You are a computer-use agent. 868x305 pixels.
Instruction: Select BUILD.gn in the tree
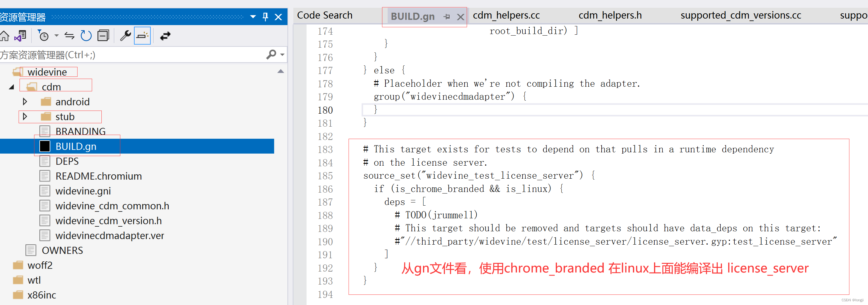(76, 146)
